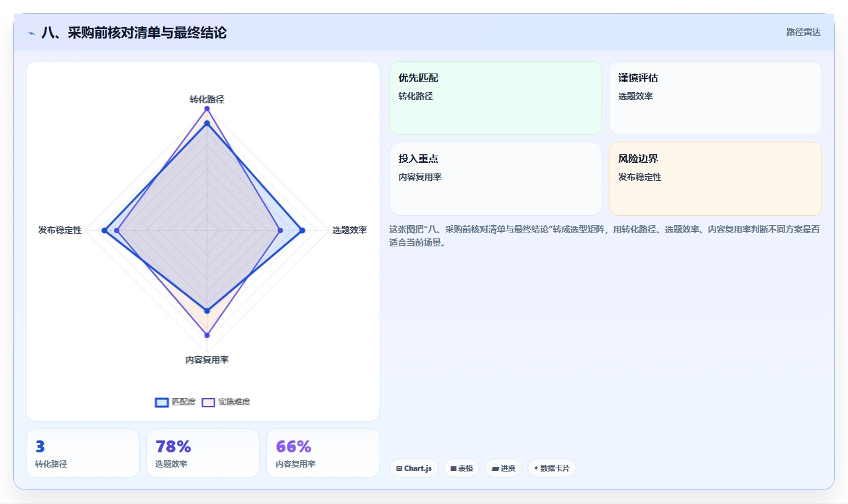Open the 优先匹配 card
848x504 pixels.
pos(496,98)
